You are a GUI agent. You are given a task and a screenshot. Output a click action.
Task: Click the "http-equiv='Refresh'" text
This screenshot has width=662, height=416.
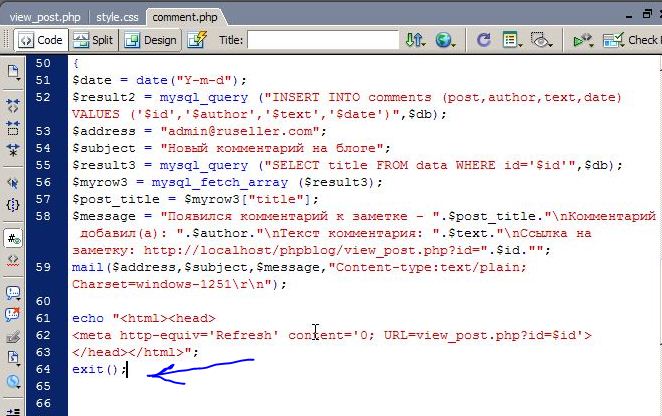click(199, 335)
